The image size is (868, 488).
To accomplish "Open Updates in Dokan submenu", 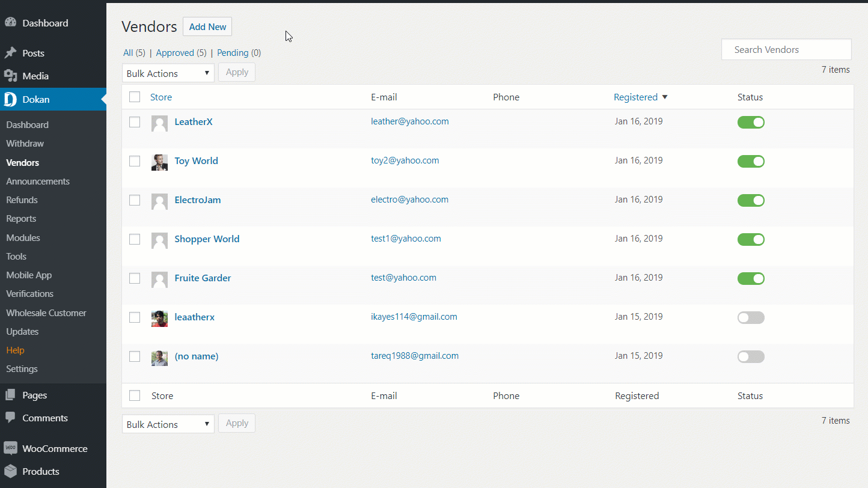I will (22, 332).
